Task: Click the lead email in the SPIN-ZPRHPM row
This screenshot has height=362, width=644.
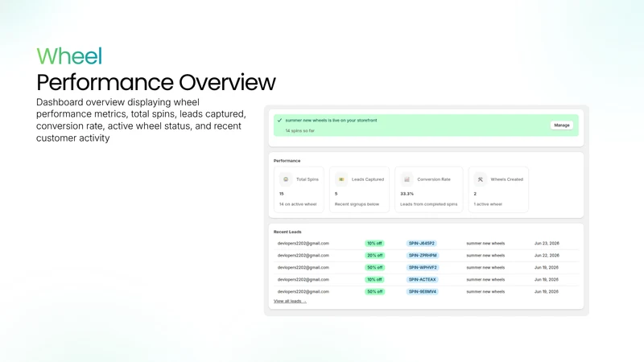Action: tap(303, 255)
